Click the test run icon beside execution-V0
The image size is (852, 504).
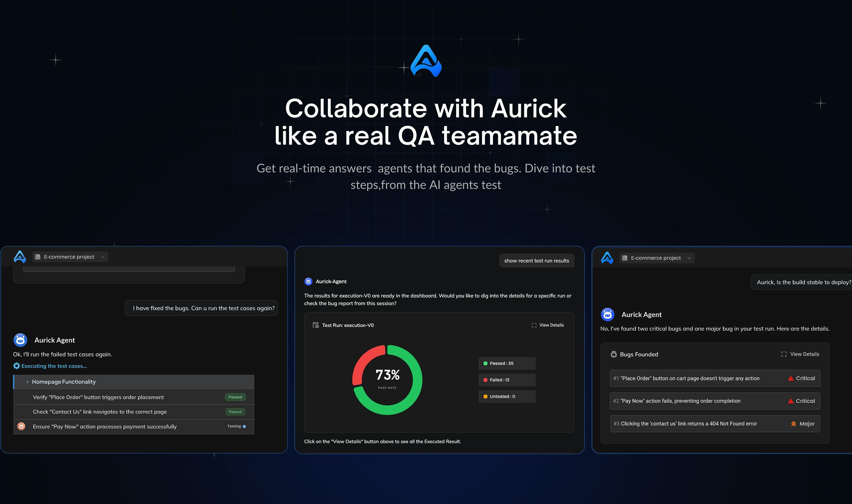click(x=316, y=325)
